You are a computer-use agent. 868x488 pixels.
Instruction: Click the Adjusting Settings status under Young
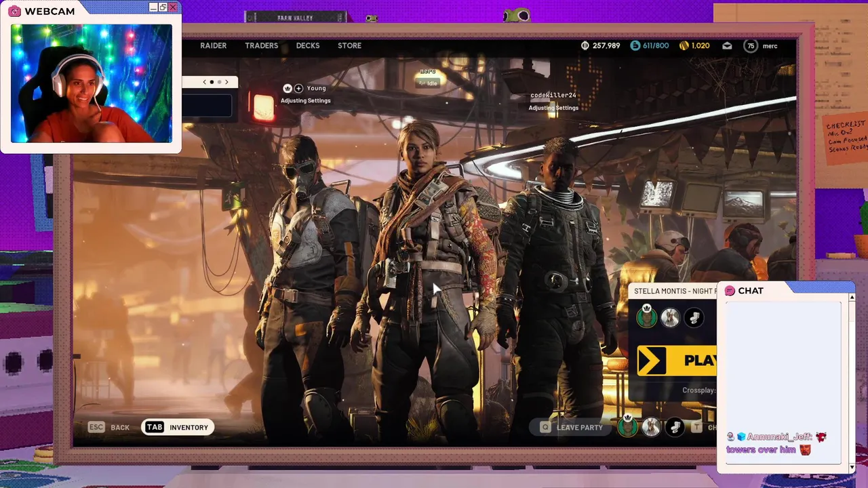click(x=306, y=100)
